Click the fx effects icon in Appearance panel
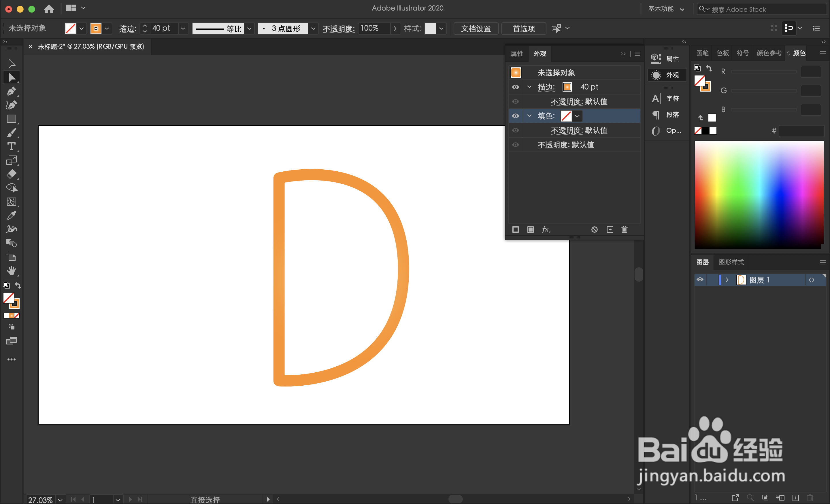This screenshot has width=830, height=504. (546, 229)
